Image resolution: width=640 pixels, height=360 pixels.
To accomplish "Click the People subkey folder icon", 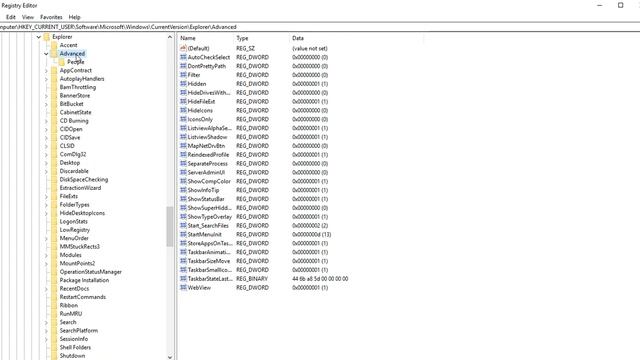I will [62, 62].
